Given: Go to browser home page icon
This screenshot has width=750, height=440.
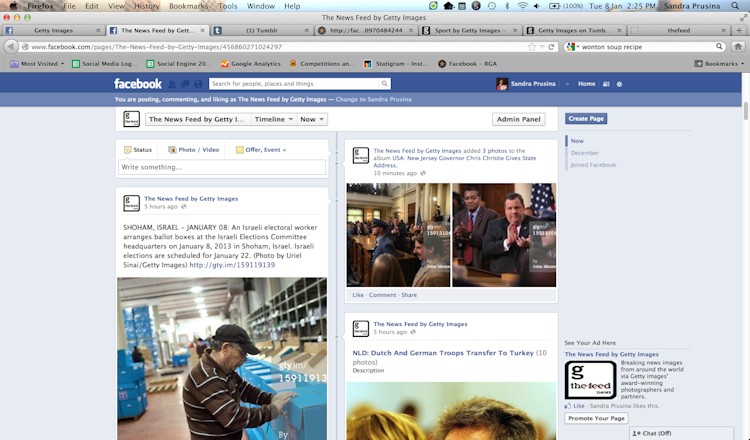Looking at the screenshot, I should 738,46.
